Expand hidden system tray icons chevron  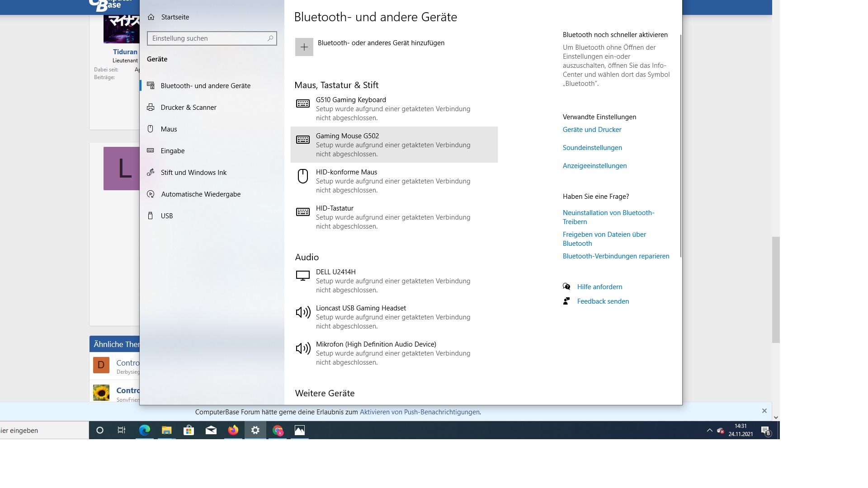tap(709, 430)
